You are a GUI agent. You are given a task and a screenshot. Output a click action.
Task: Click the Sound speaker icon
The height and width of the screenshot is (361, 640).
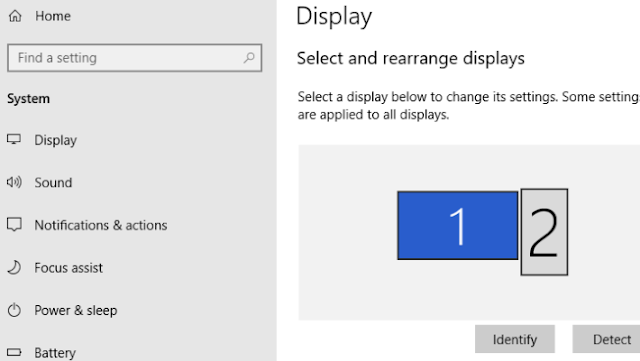click(14, 182)
